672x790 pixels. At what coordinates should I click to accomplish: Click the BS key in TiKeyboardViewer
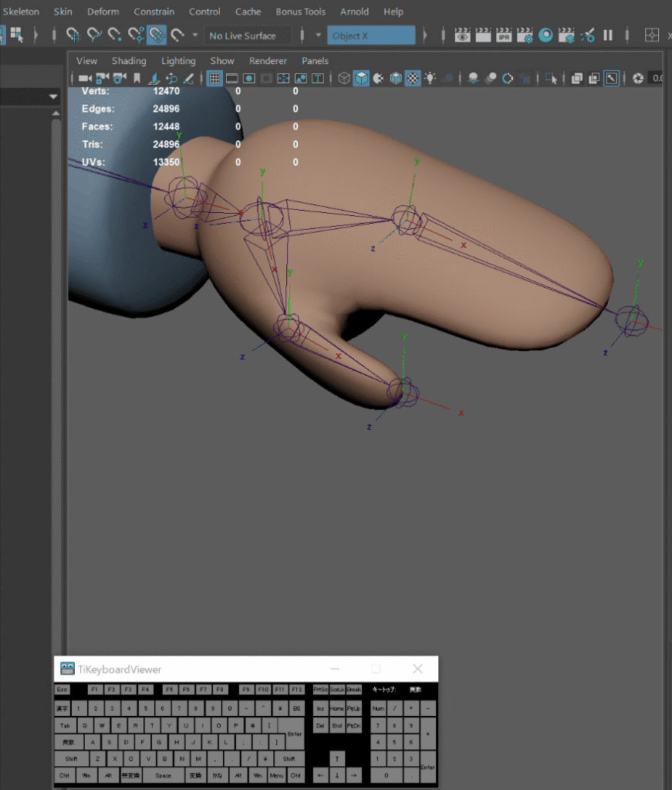pyautogui.click(x=297, y=708)
